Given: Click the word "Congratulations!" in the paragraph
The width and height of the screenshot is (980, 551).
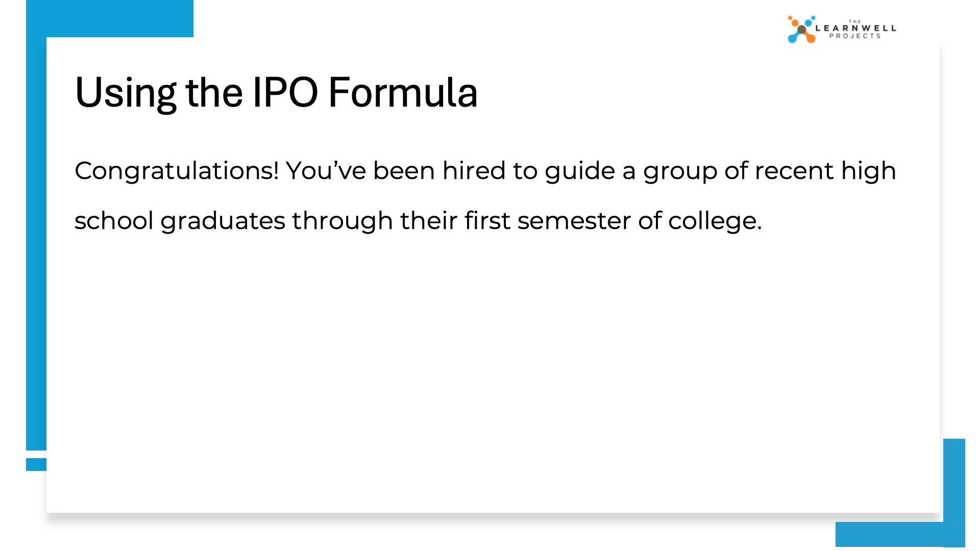Looking at the screenshot, I should (x=177, y=170).
